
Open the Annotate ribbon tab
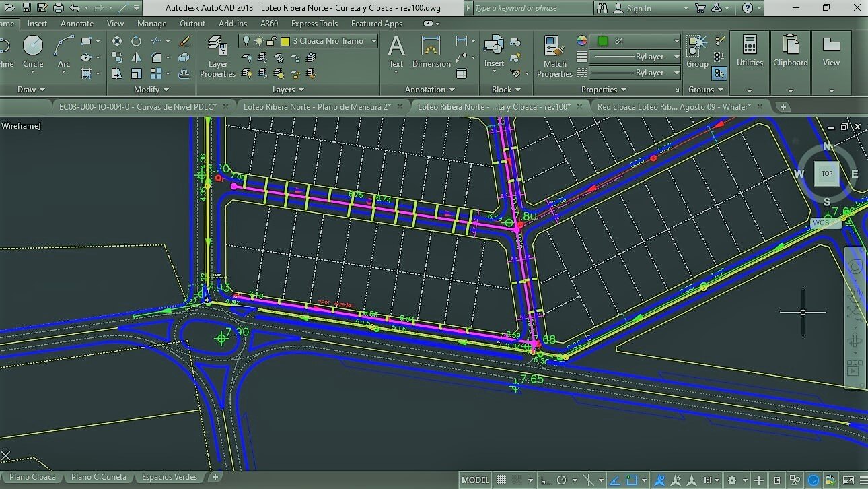coord(77,24)
